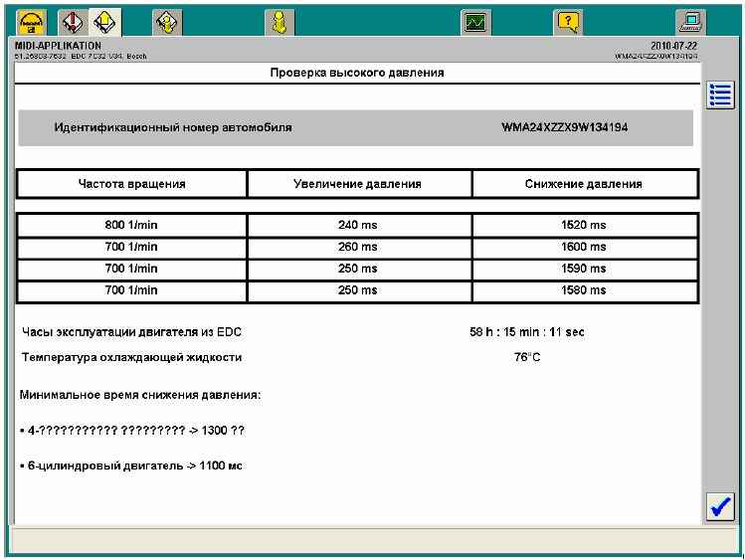Image resolution: width=745 pixels, height=560 pixels.
Task: Click the engine hours value from EDC
Action: point(527,332)
